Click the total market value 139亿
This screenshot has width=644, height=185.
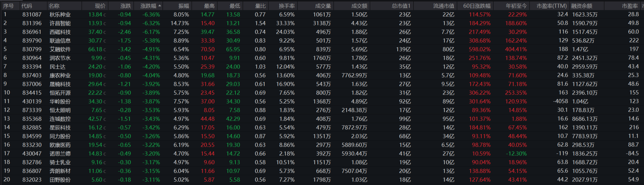pos(403,49)
